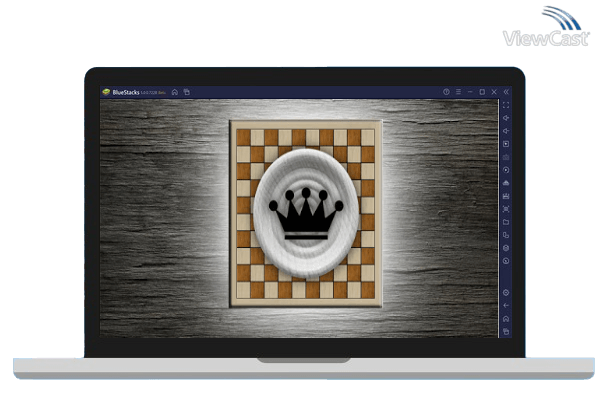The width and height of the screenshot is (602, 414).
Task: Click the square play icon in the side toolbar
Action: [506, 144]
